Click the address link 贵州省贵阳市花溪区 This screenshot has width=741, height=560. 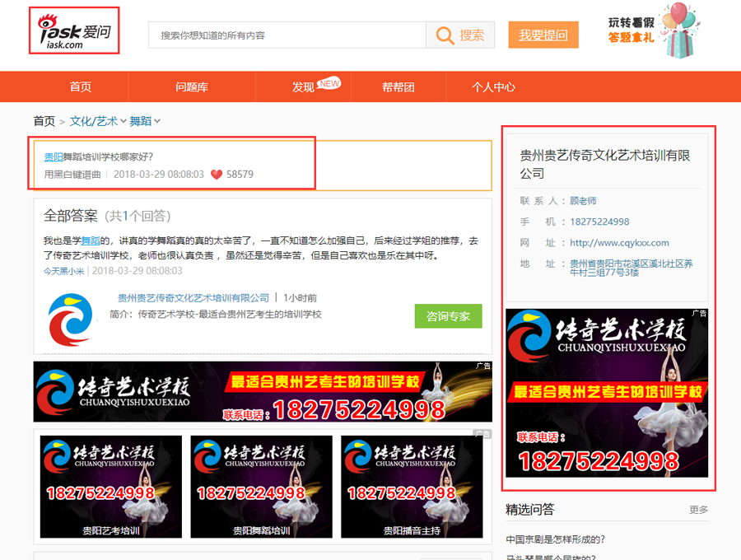631,268
